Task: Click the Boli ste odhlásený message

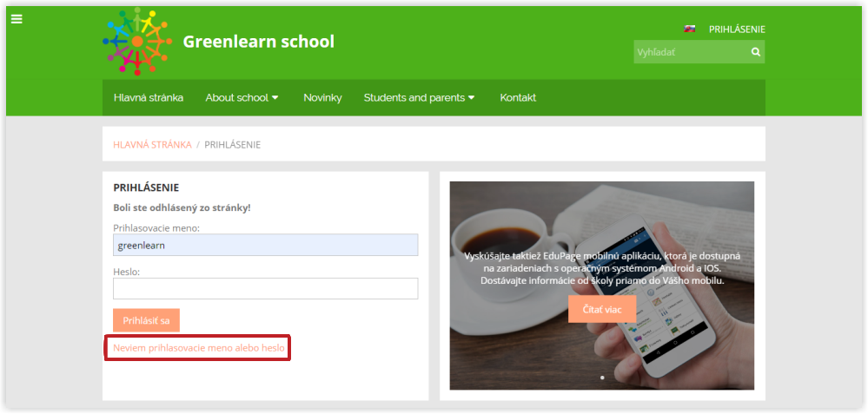Action: click(182, 208)
